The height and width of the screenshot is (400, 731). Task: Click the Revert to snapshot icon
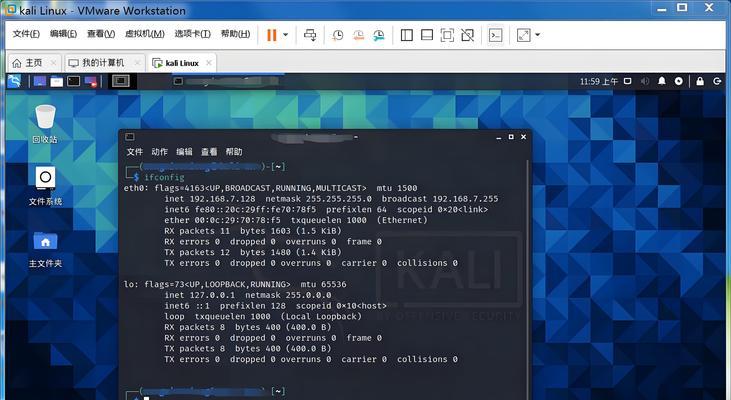coord(358,35)
